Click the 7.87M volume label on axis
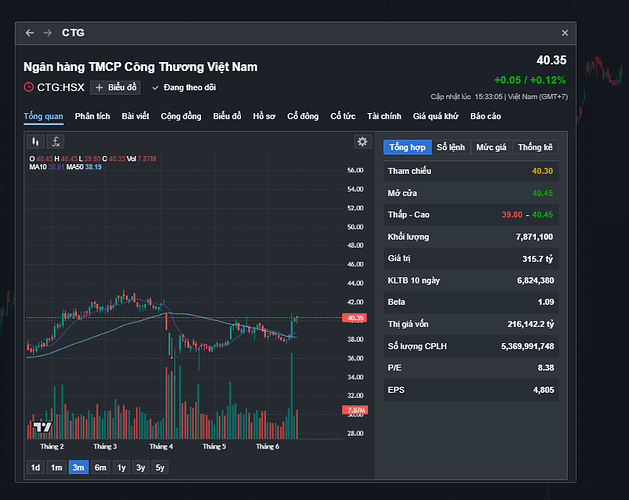This screenshot has width=629, height=500. pyautogui.click(x=355, y=410)
